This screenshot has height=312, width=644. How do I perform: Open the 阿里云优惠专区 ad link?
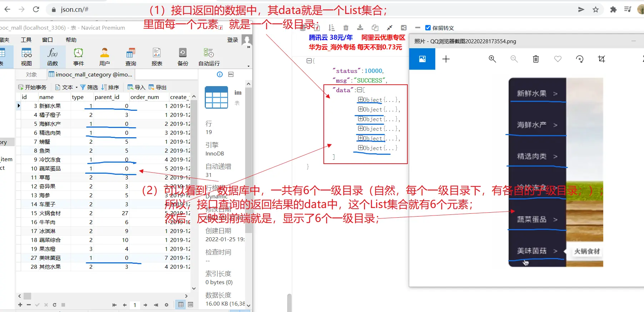pos(383,38)
